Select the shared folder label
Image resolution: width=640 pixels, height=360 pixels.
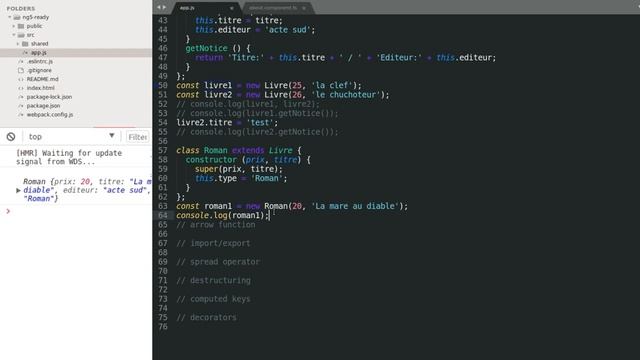pyautogui.click(x=40, y=44)
